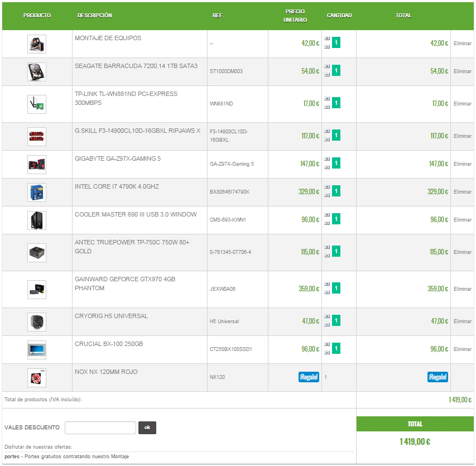
Task: Select reference text ST1000DM003
Action: pyautogui.click(x=226, y=71)
